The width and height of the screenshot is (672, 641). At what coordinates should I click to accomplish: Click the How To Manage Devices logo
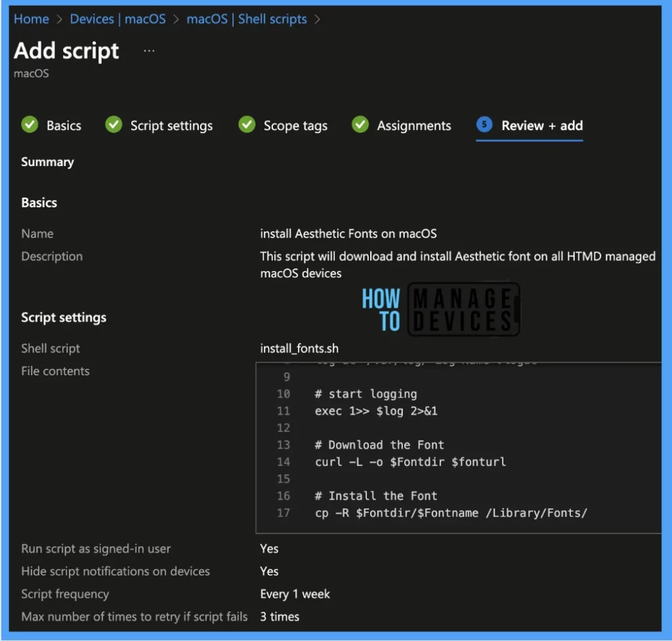point(440,309)
